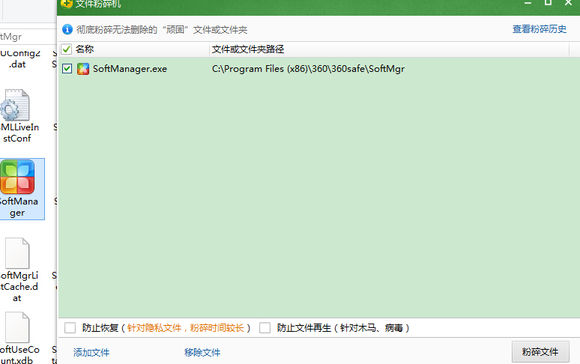Click the 粉碎文件 button
Screen dimensions: 580x364
[540, 352]
